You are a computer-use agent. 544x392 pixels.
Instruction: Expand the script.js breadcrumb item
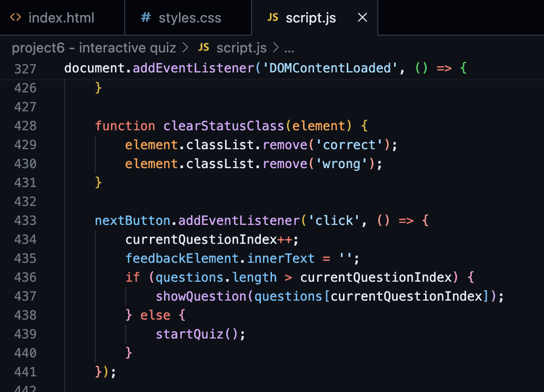coord(241,47)
